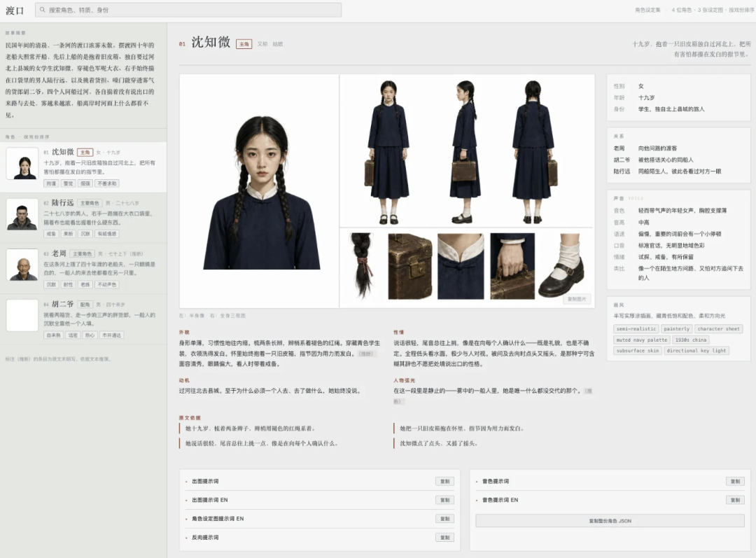Open the 渡口 app title logo
This screenshot has height=558, width=756.
coord(15,10)
